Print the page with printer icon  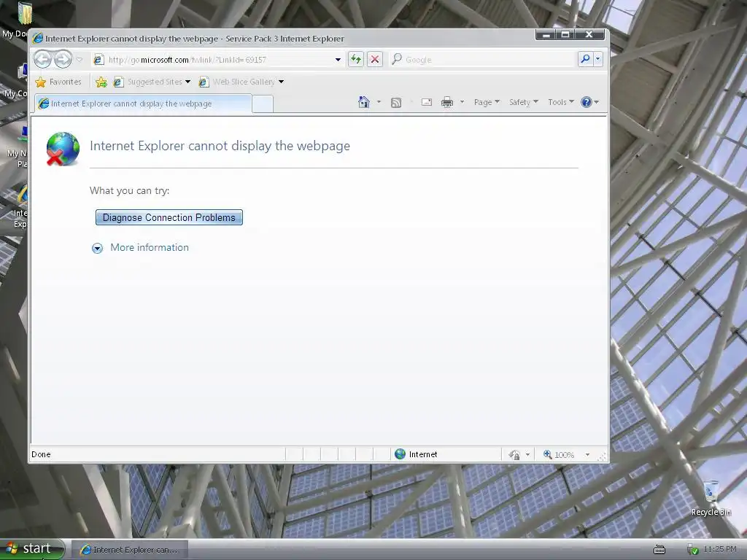pos(447,102)
